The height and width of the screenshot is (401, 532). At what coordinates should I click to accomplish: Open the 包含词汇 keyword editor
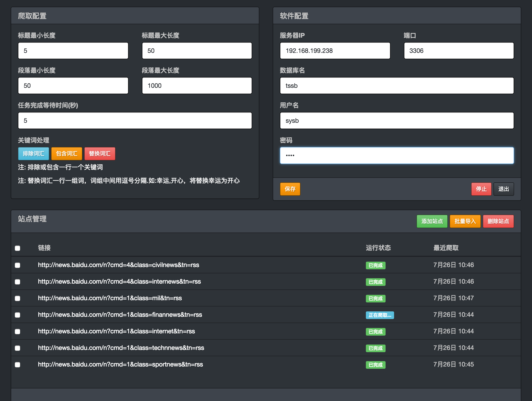(67, 153)
